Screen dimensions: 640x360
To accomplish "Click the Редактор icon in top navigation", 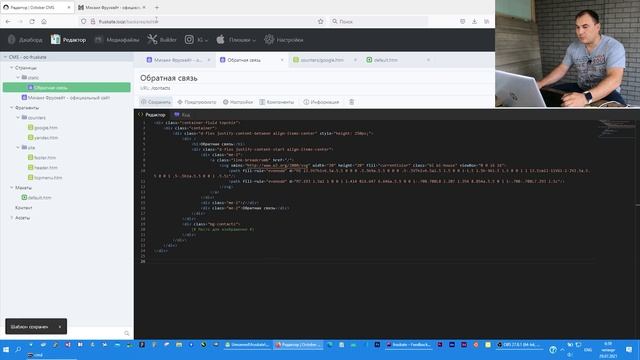I will click(x=56, y=40).
